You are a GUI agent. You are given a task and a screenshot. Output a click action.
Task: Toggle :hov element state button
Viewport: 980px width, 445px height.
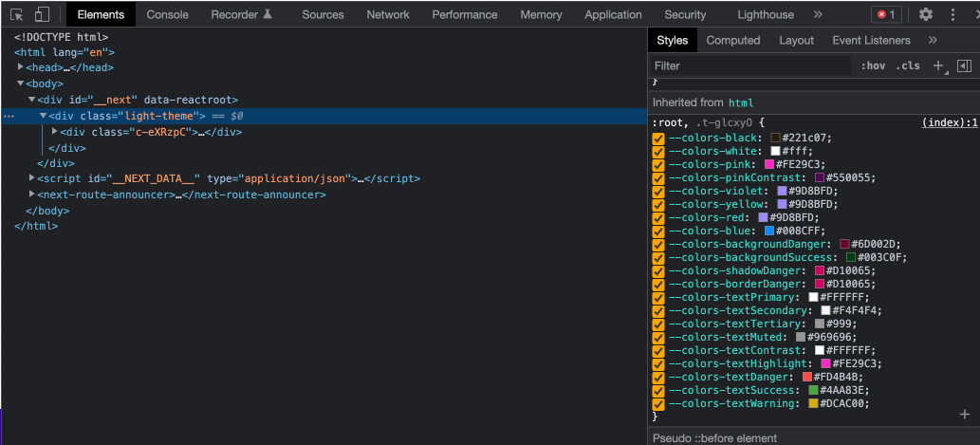pos(873,65)
